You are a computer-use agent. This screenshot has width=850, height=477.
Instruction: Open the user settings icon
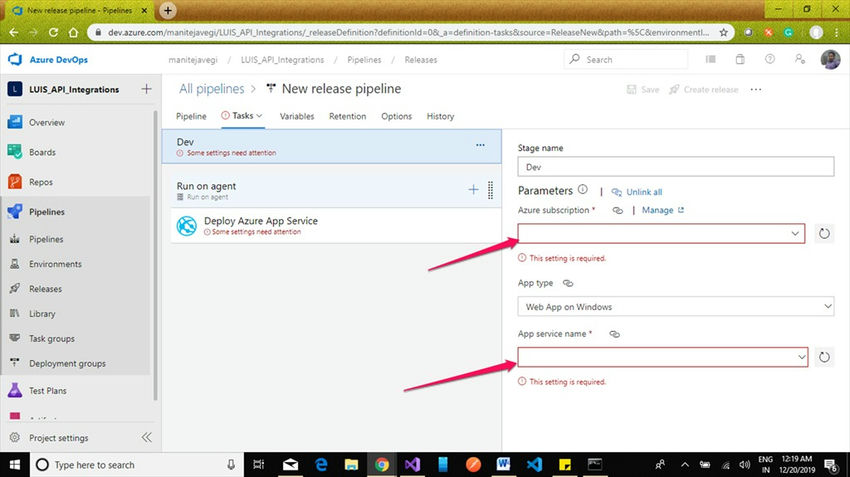[800, 60]
